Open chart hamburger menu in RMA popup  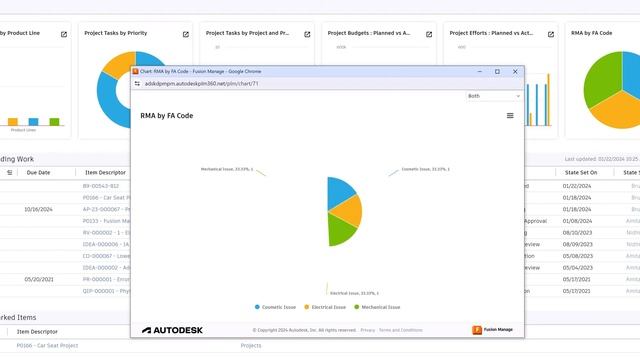[510, 116]
